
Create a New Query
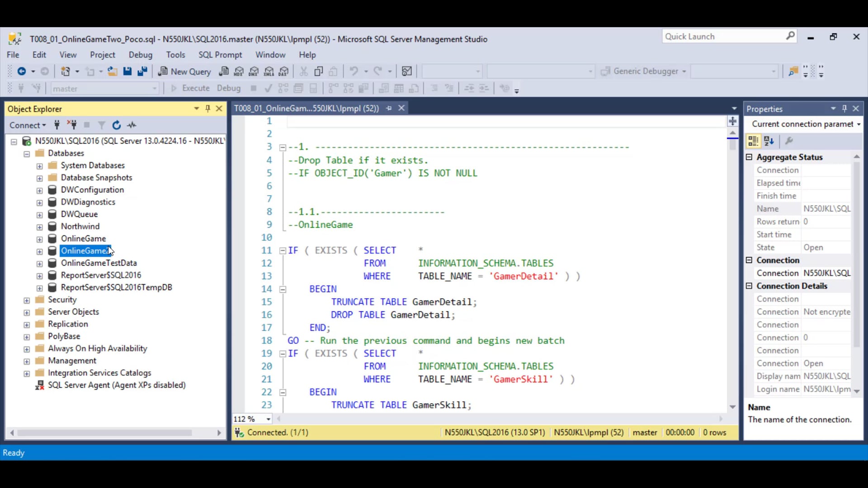[184, 71]
